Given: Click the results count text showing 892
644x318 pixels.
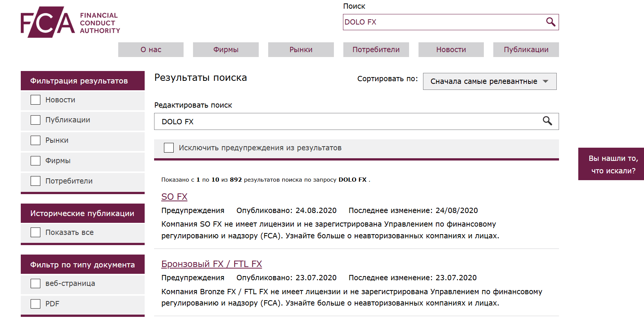Looking at the screenshot, I should (266, 180).
